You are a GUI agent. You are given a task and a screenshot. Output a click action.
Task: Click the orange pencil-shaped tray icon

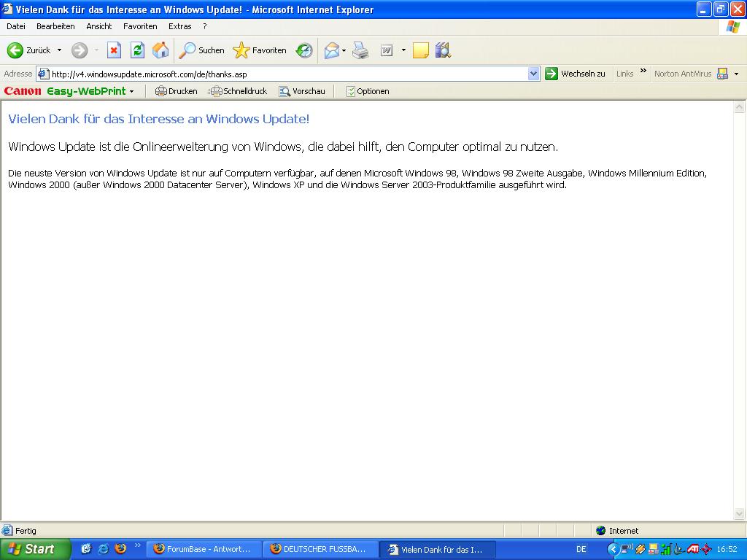point(640,549)
